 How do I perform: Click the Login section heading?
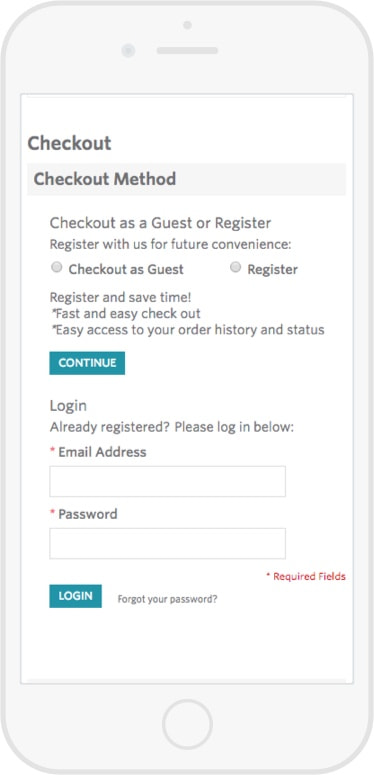tap(68, 406)
